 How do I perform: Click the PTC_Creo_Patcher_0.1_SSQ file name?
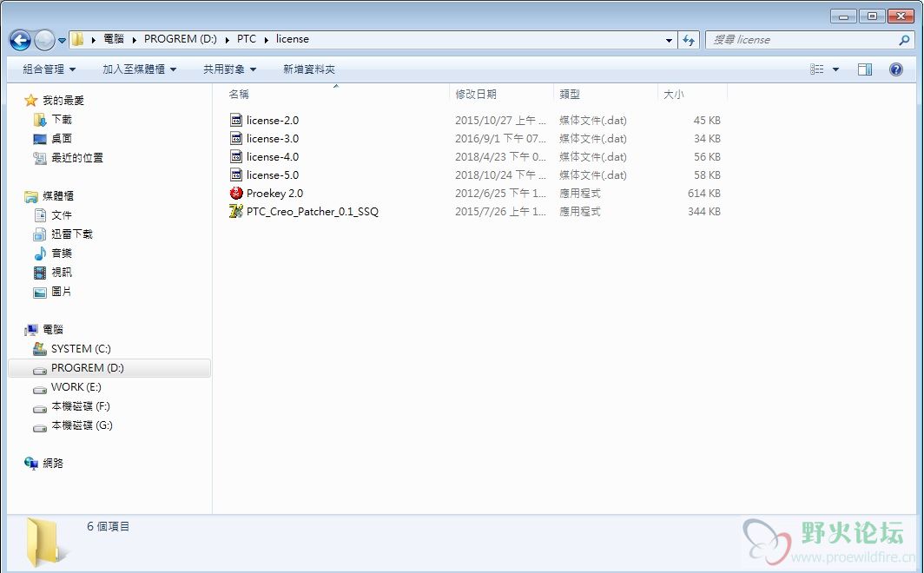click(313, 212)
